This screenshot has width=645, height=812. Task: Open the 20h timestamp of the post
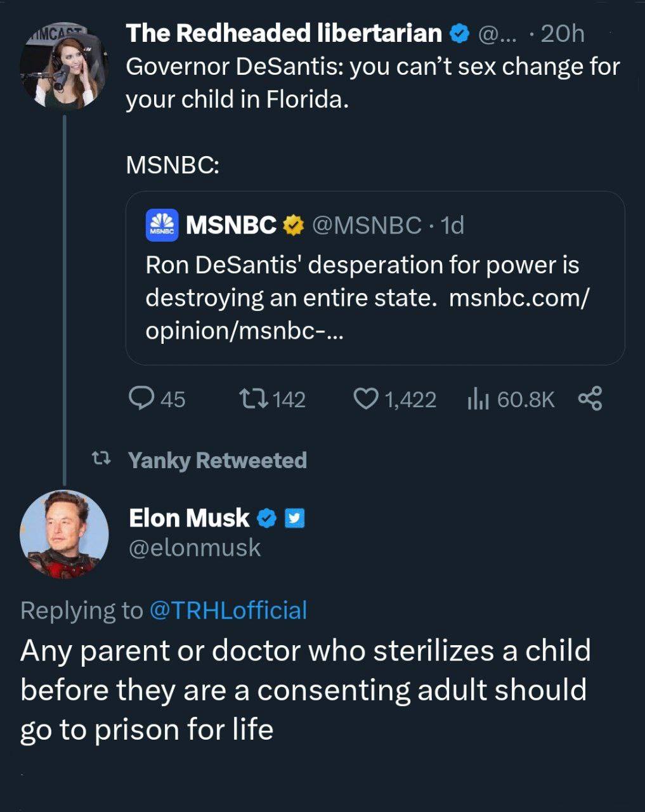[563, 34]
